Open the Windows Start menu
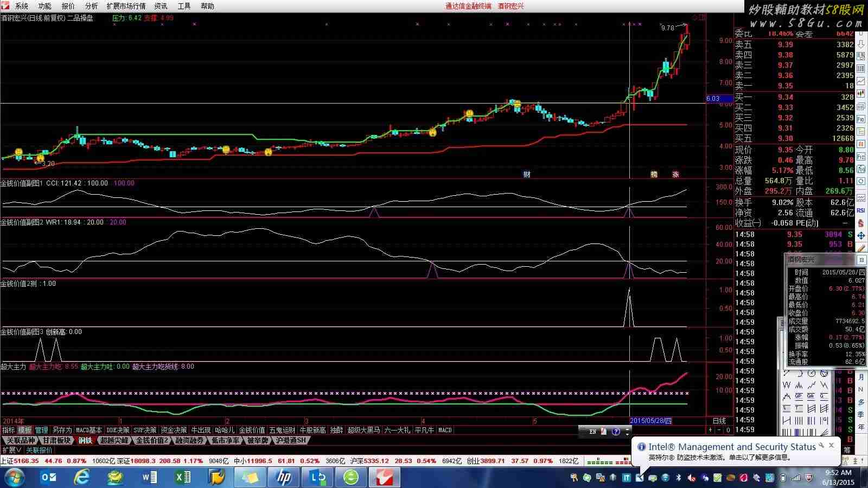868x488 pixels. (x=14, y=477)
